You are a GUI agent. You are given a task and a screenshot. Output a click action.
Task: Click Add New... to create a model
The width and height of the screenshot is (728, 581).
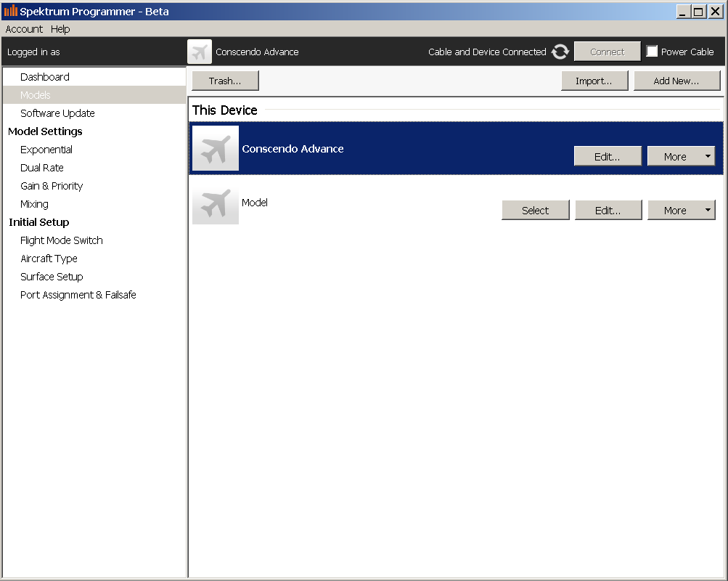[x=676, y=81]
